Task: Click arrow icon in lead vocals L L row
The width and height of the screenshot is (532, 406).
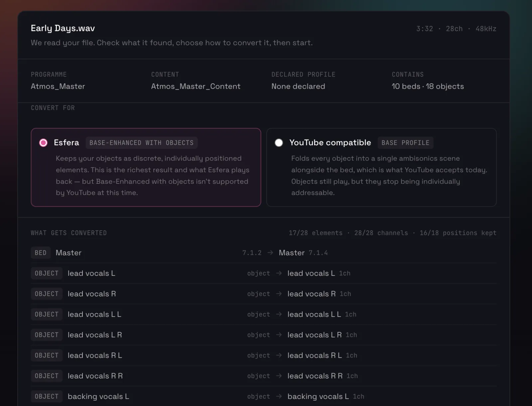Action: pos(279,314)
